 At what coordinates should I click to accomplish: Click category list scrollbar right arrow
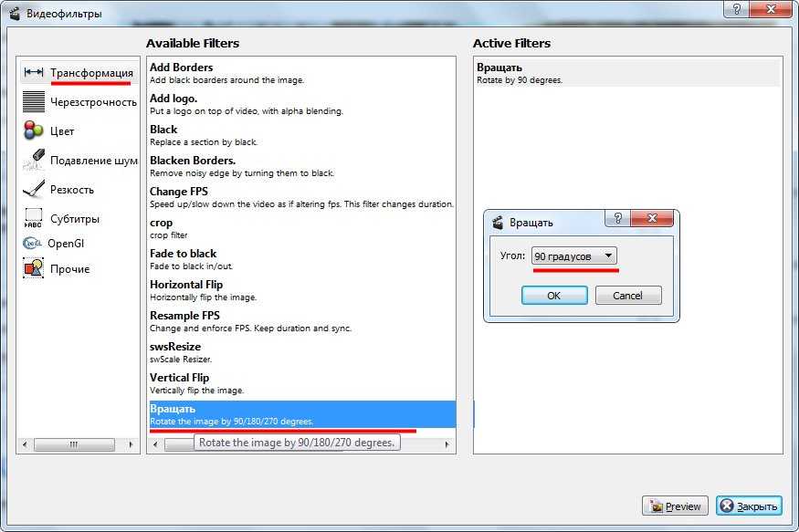pos(131,444)
